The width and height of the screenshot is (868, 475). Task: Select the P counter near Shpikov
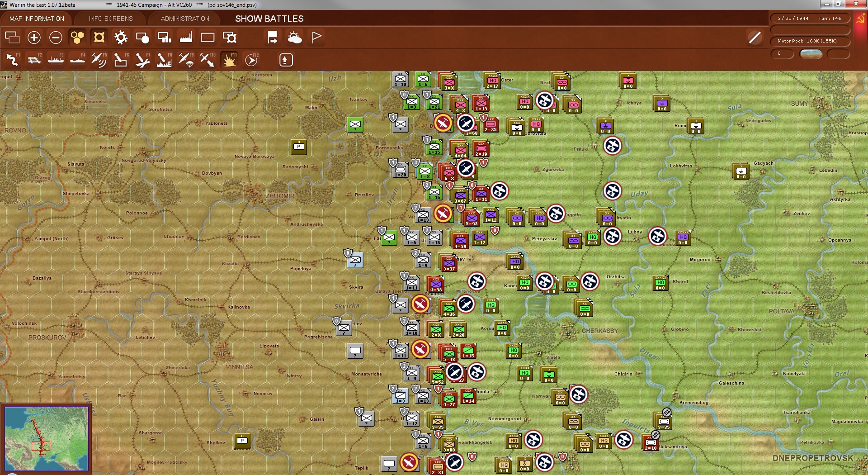pos(242,441)
